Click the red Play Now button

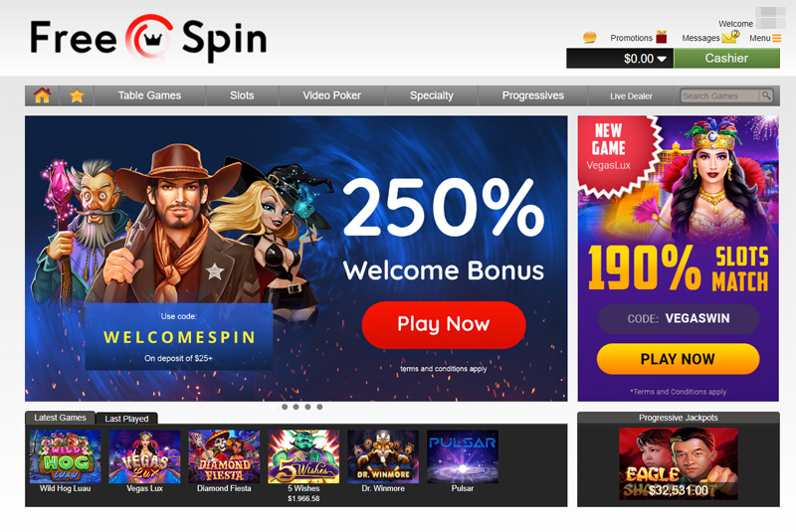pyautogui.click(x=444, y=324)
